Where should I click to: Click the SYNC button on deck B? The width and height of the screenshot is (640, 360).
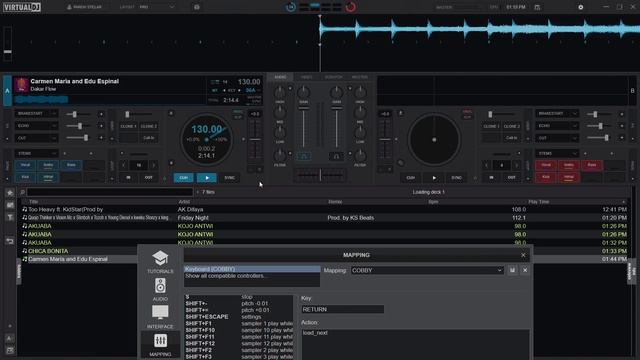[456, 178]
